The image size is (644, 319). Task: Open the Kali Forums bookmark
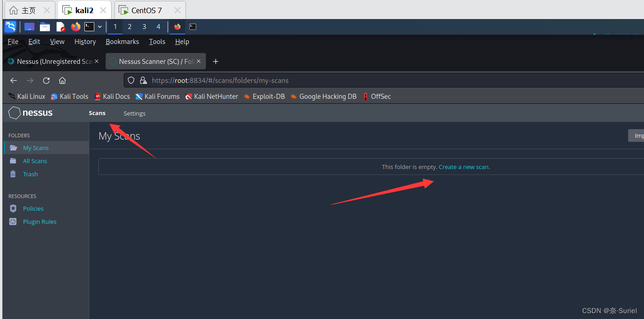point(157,97)
